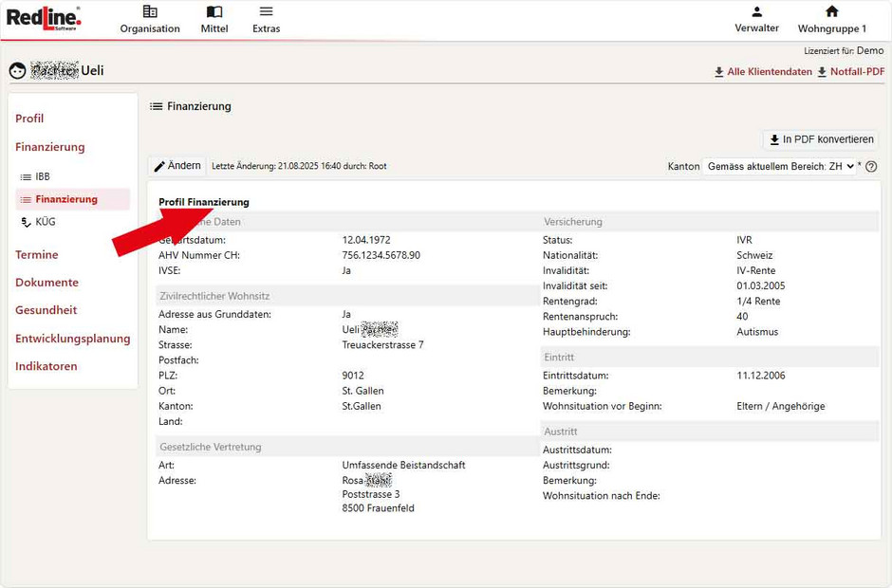Click the help question mark icon
892x588 pixels.
pos(871,167)
